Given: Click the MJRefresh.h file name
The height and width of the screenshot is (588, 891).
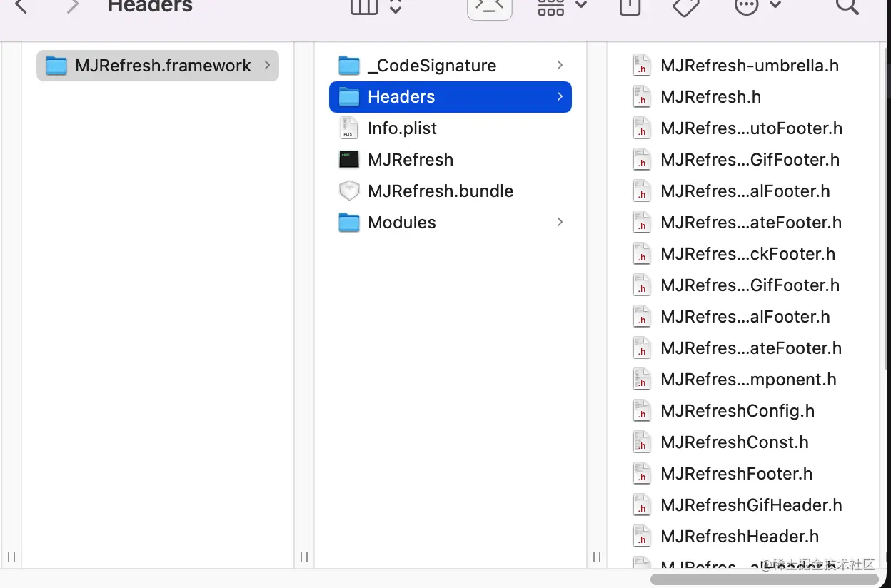Looking at the screenshot, I should coord(711,97).
